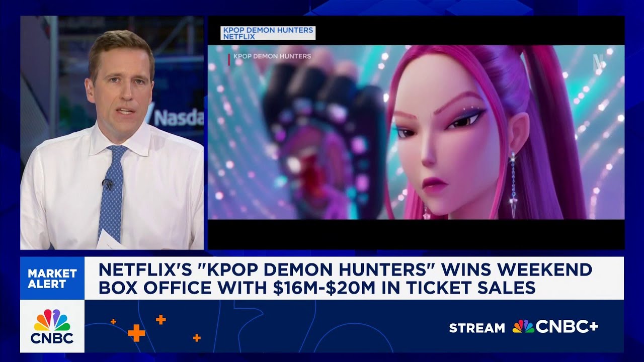Click the large orange plus sign
The width and height of the screenshot is (644, 362).
click(x=136, y=332)
